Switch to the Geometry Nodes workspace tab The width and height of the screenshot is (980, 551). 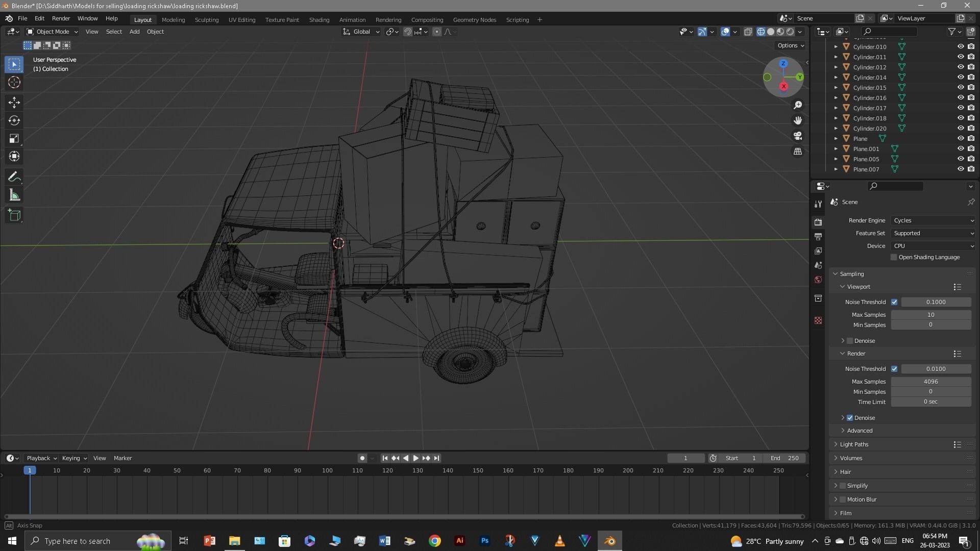tap(475, 19)
